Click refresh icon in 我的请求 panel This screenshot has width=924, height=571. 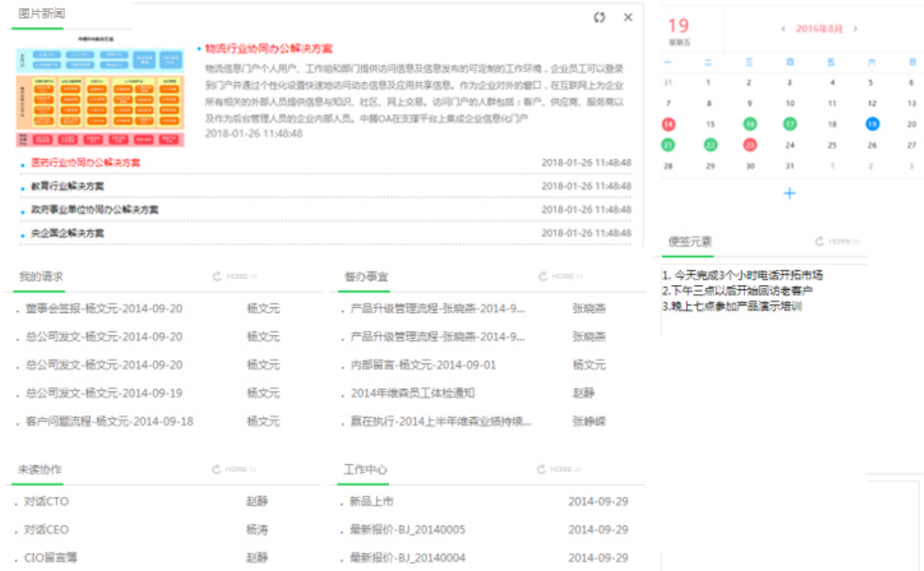pyautogui.click(x=217, y=276)
